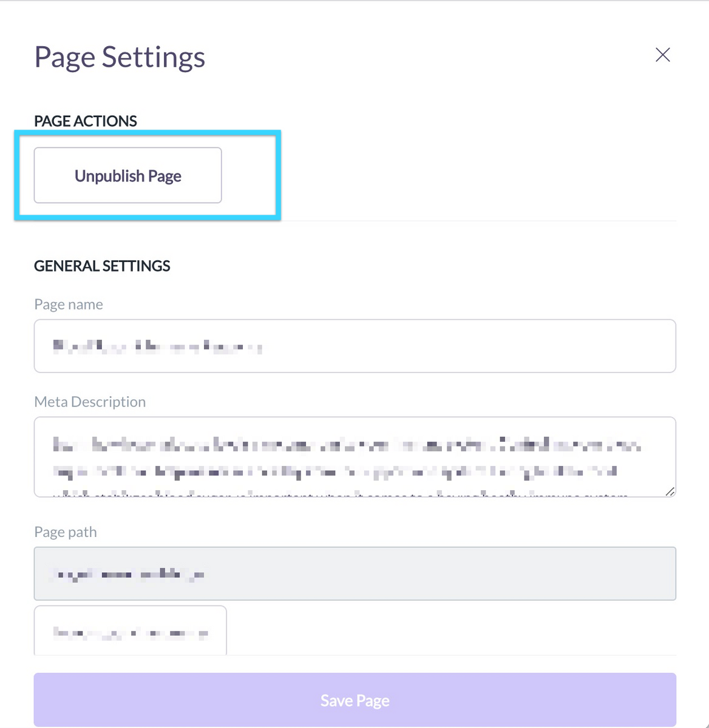The width and height of the screenshot is (709, 728).
Task: Close the Page Settings dialog
Action: [x=662, y=55]
